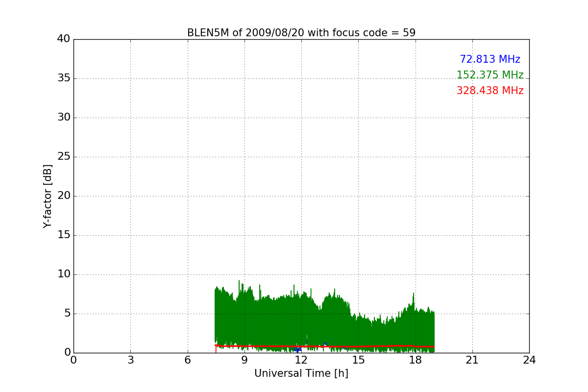
Task: Click the 'Universal Time [h]' axis label
Action: click(x=301, y=373)
